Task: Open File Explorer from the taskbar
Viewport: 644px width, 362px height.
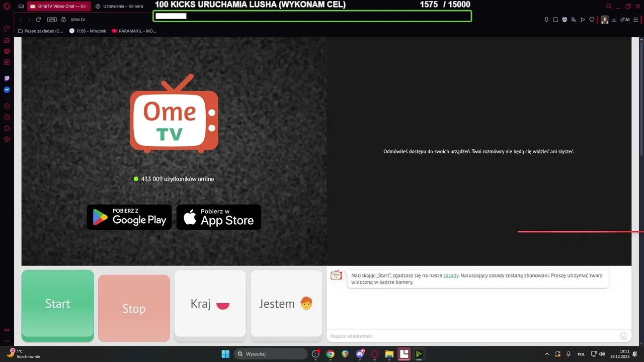Action: [x=389, y=354]
